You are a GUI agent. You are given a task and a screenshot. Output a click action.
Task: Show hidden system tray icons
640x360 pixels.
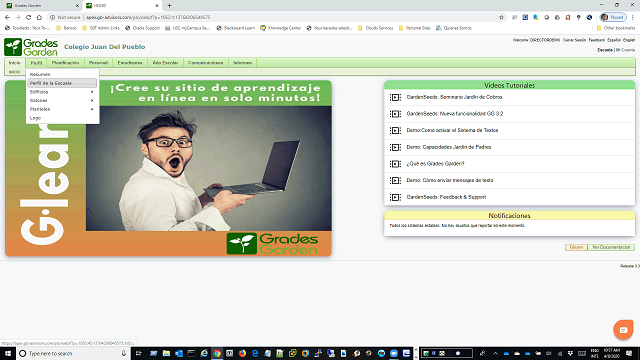click(495, 353)
